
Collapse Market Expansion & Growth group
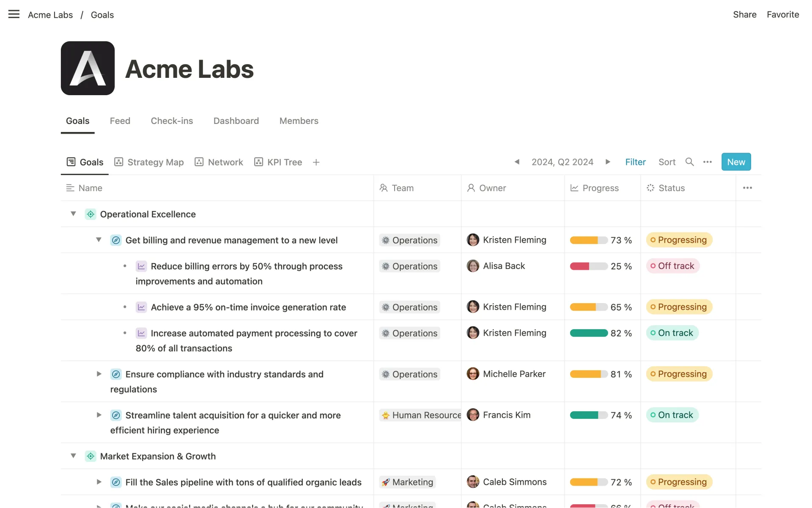73,456
